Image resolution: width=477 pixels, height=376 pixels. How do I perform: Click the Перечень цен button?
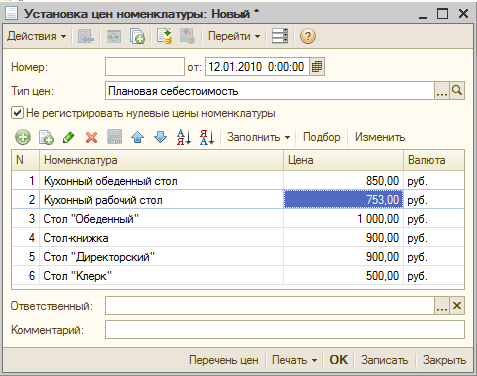224,360
